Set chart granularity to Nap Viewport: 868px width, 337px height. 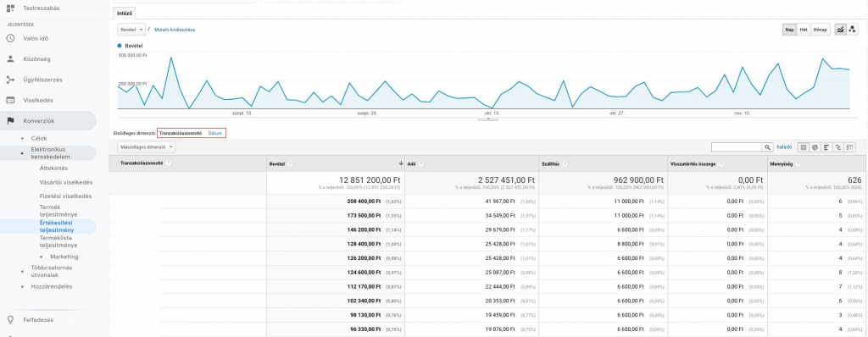click(789, 30)
